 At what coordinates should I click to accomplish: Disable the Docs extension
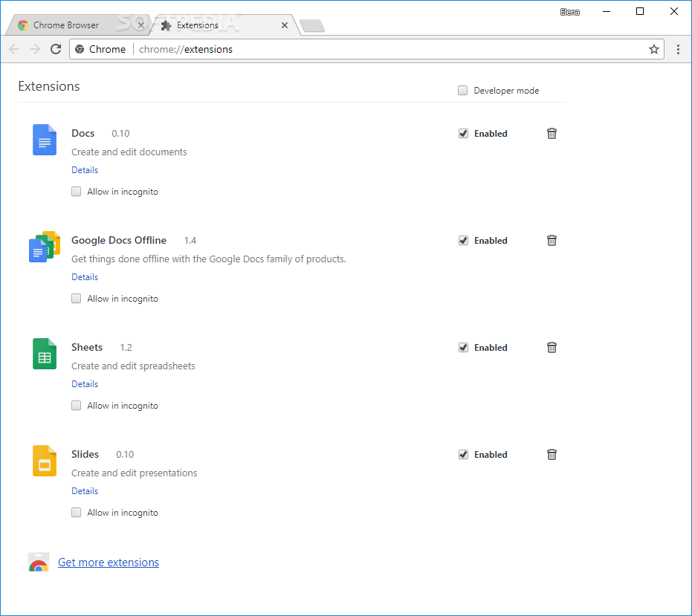[x=463, y=133]
